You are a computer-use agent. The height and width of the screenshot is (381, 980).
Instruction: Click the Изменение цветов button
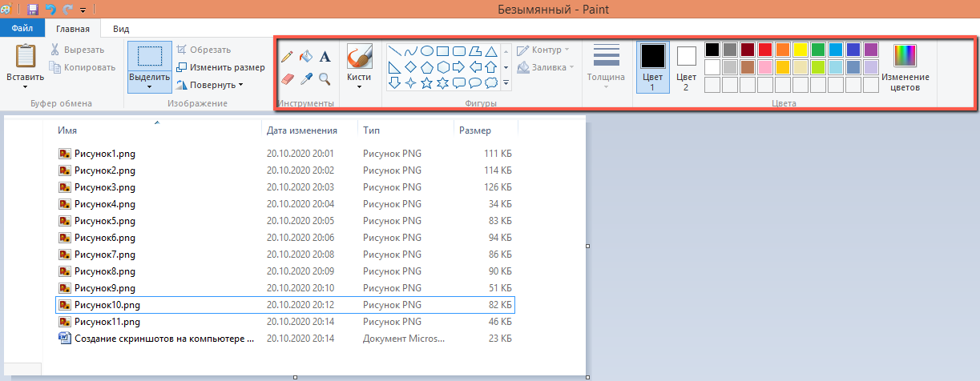click(x=905, y=67)
